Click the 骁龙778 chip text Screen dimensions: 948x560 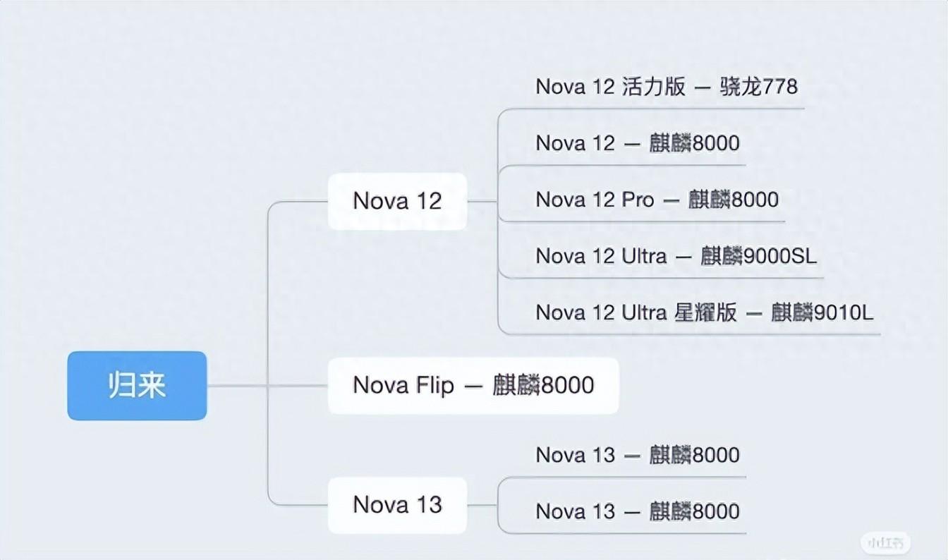pos(759,87)
